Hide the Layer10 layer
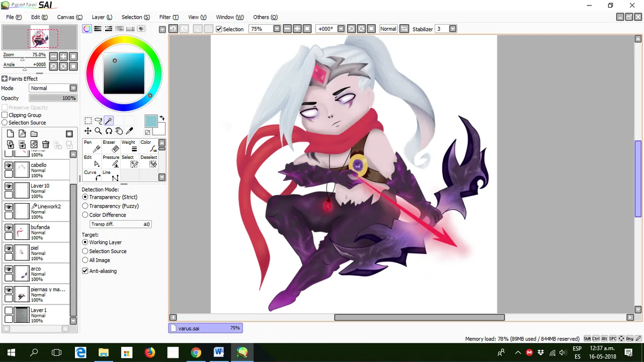The width and height of the screenshot is (644, 362). [9, 186]
